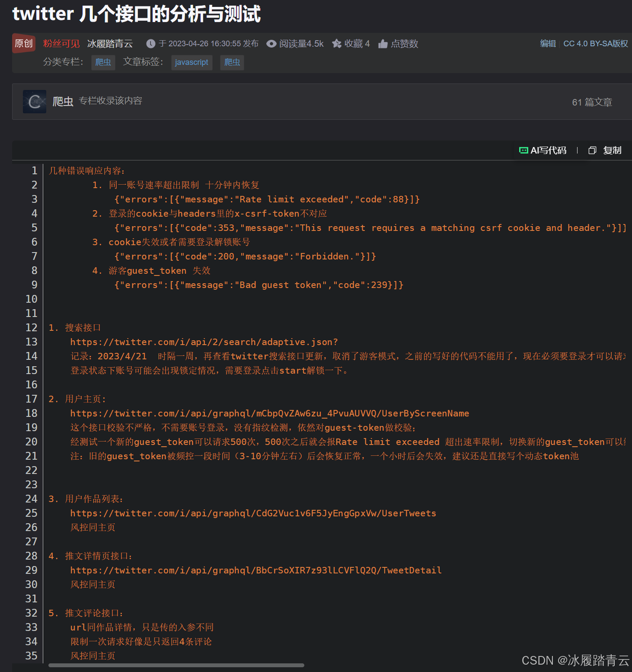The height and width of the screenshot is (672, 632).
Task: Click the 专栏收录该内容 text
Action: (x=111, y=101)
